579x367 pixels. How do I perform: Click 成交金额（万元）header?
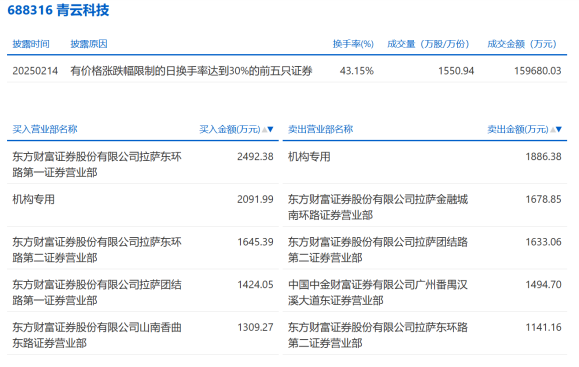(522, 44)
